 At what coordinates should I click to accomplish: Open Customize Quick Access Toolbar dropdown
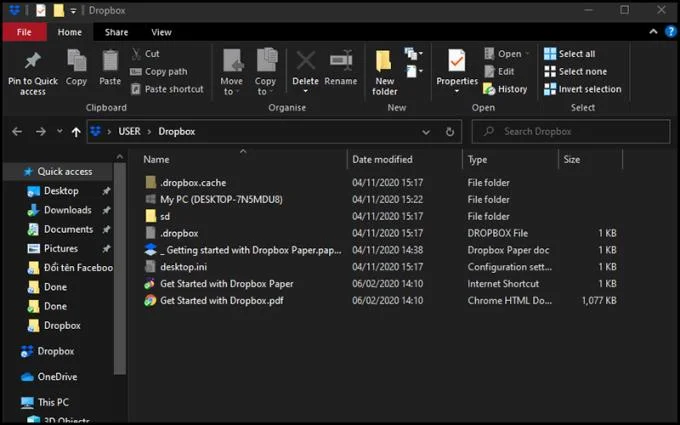click(x=73, y=11)
